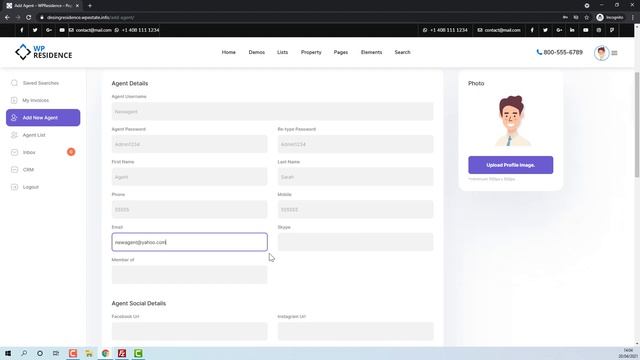Click the Mobile input field
The width and height of the screenshot is (640, 360).
tap(356, 209)
